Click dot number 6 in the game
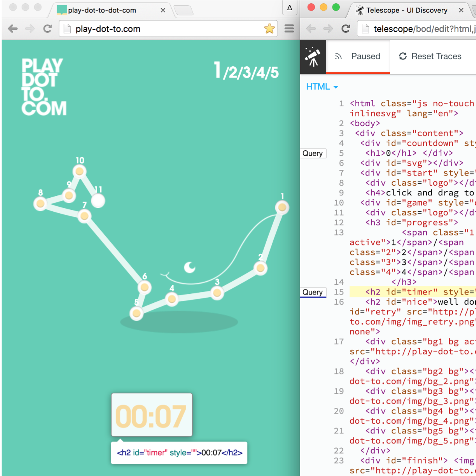The width and height of the screenshot is (476, 476). click(x=144, y=288)
